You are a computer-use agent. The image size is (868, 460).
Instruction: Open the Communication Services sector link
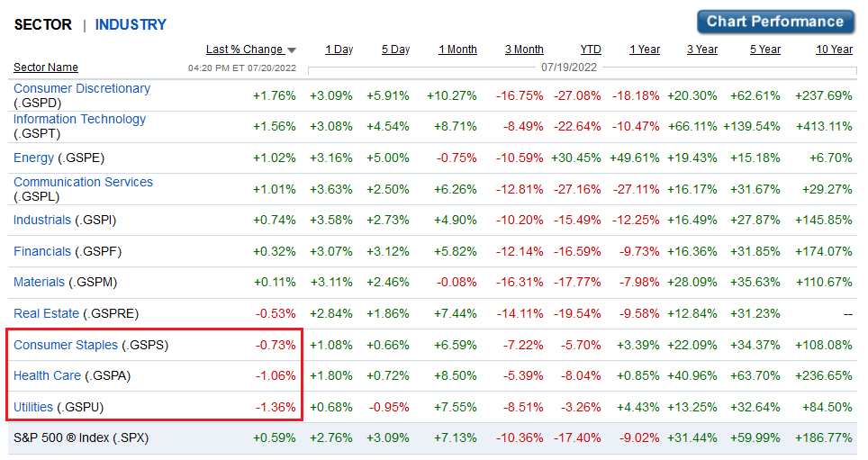[x=83, y=182]
